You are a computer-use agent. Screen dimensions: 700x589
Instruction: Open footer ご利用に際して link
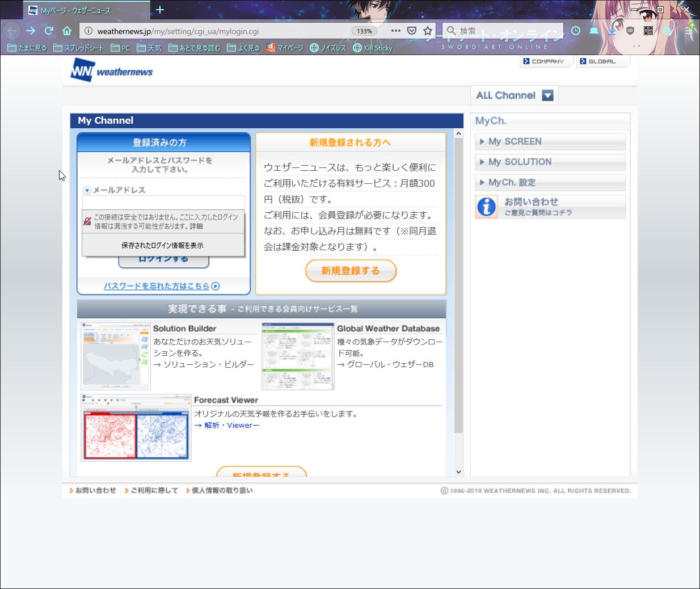[x=154, y=490]
